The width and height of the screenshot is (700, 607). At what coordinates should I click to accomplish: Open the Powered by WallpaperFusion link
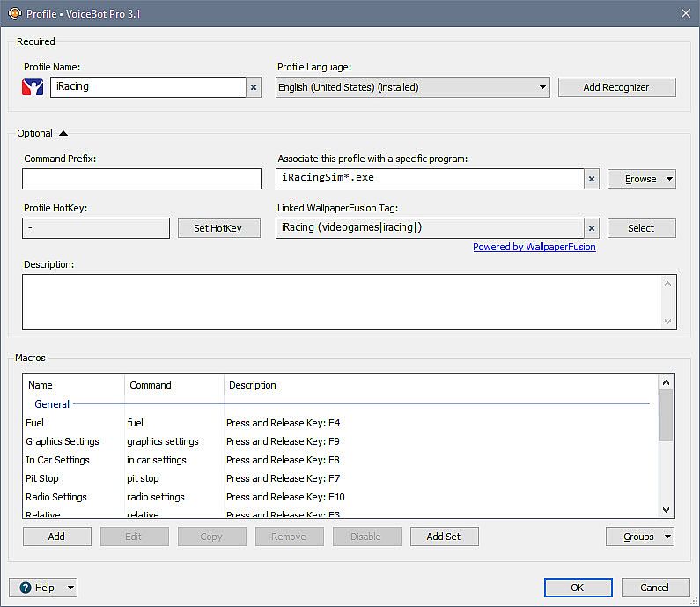(x=534, y=247)
